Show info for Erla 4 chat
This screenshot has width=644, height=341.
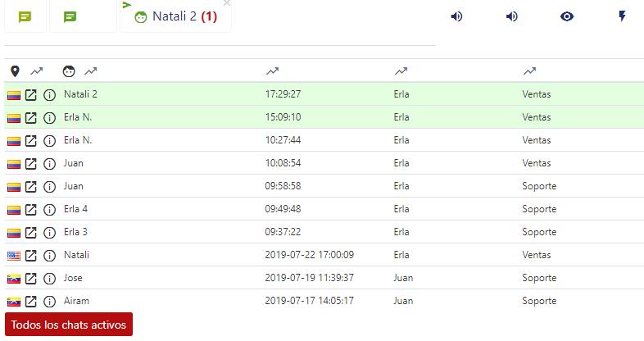coord(49,210)
